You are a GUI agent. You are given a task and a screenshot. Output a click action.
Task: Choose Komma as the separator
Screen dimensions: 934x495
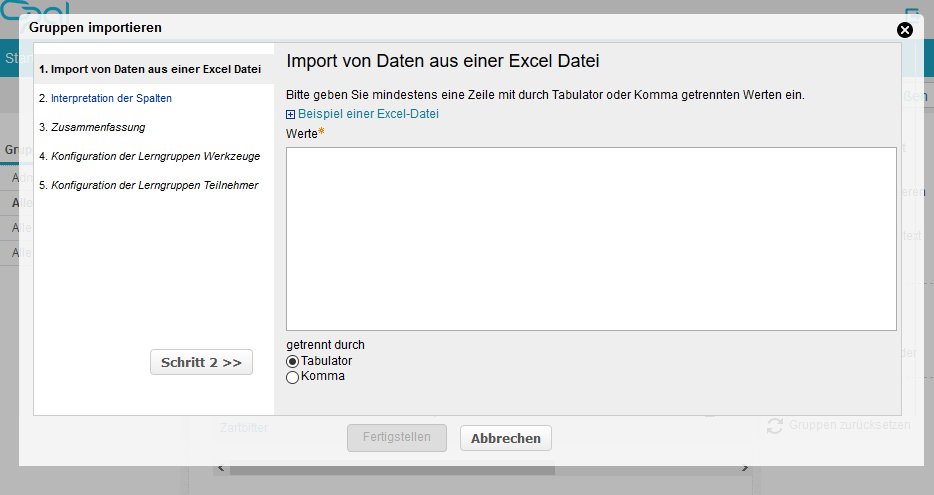pyautogui.click(x=293, y=377)
